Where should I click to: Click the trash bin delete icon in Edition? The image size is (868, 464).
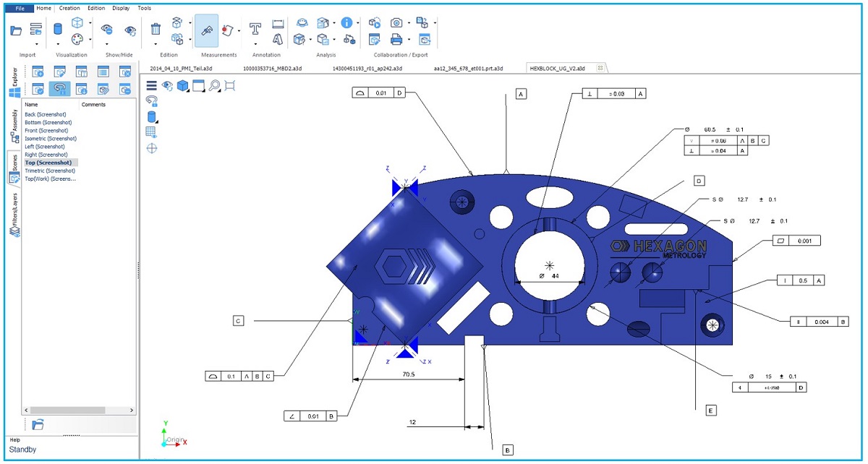point(156,29)
